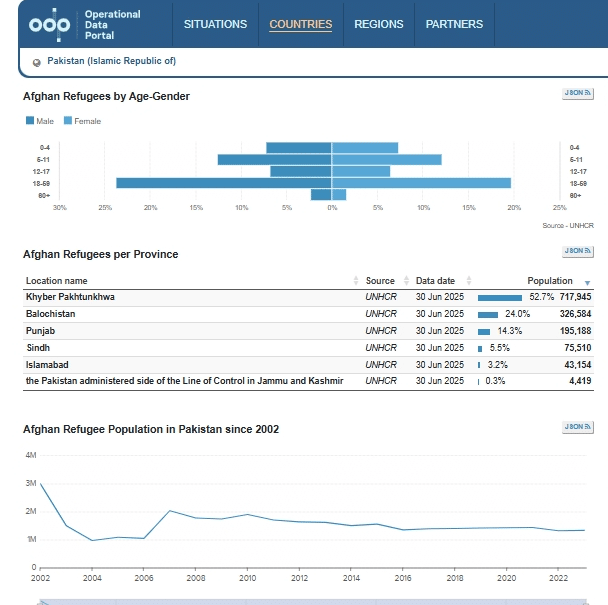Go to the REGIONS tab
The image size is (608, 605).
(x=378, y=24)
